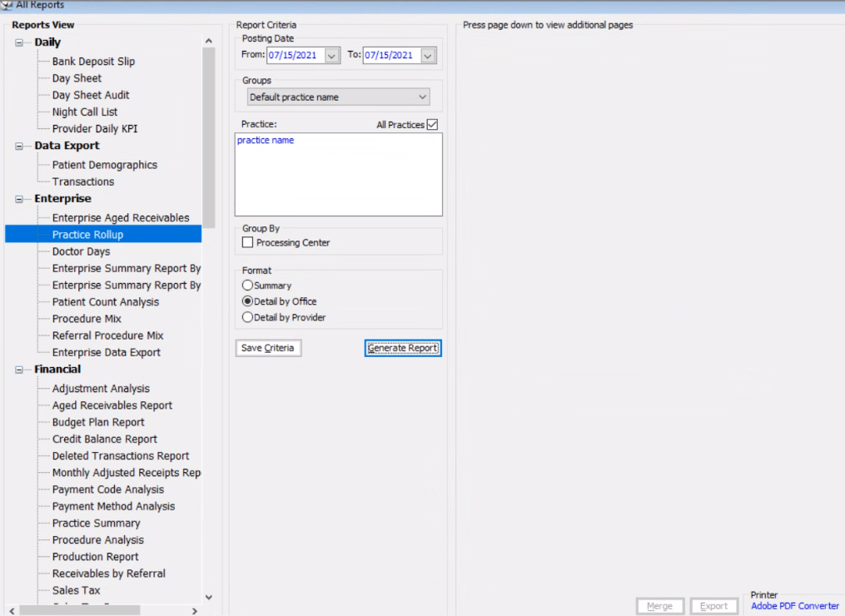Click the tree scroll up arrow

pyautogui.click(x=209, y=41)
